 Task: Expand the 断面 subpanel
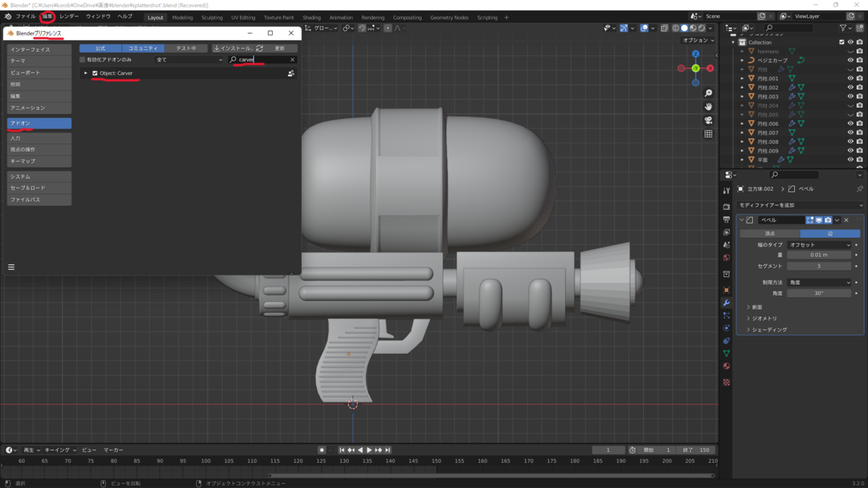pos(754,307)
